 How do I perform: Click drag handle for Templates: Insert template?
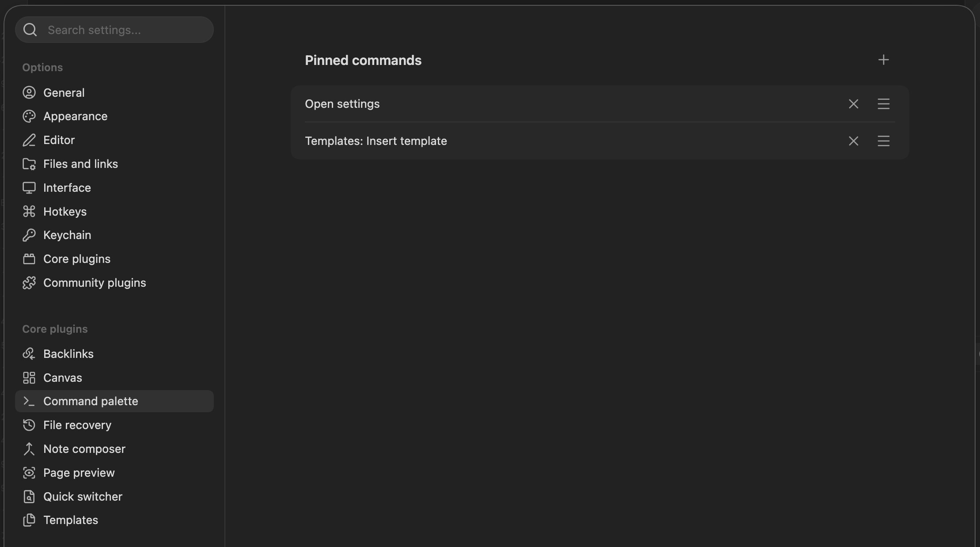(883, 141)
